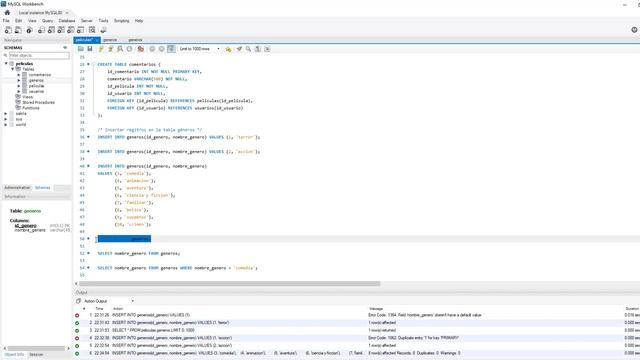Screen dimensions: 640x360
Task: Open the Scripting menu
Action: click(121, 21)
